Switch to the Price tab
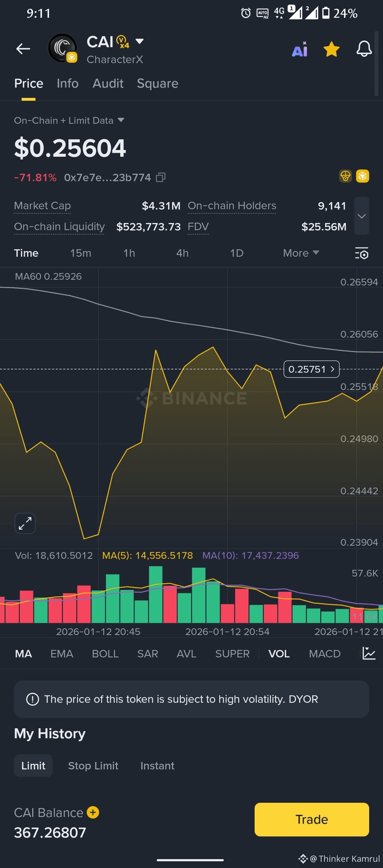383x868 pixels. [x=28, y=84]
